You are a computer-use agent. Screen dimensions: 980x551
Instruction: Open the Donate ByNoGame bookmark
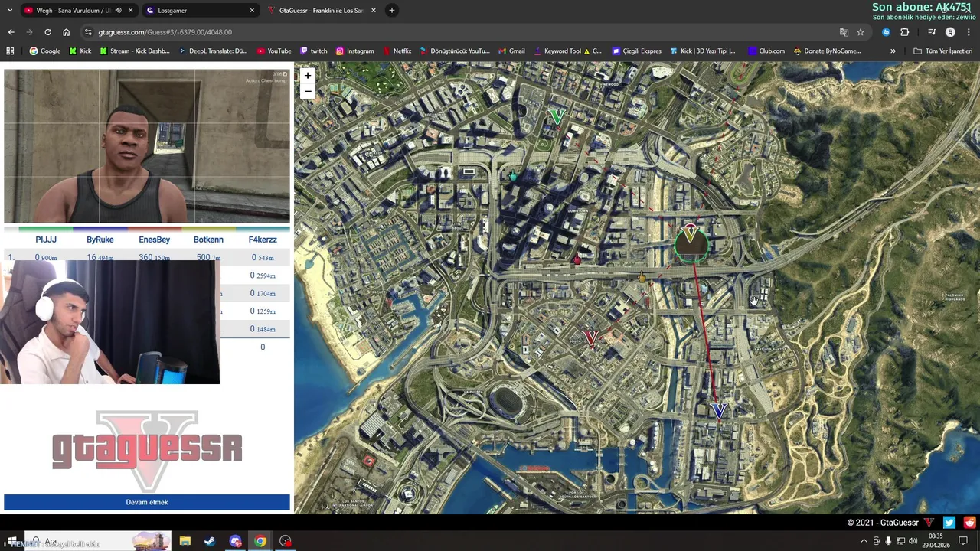[x=827, y=51]
